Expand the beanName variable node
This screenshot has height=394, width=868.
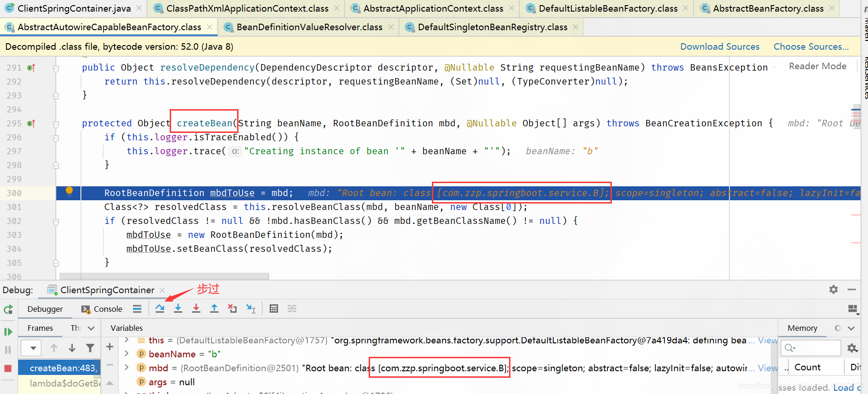pos(126,354)
